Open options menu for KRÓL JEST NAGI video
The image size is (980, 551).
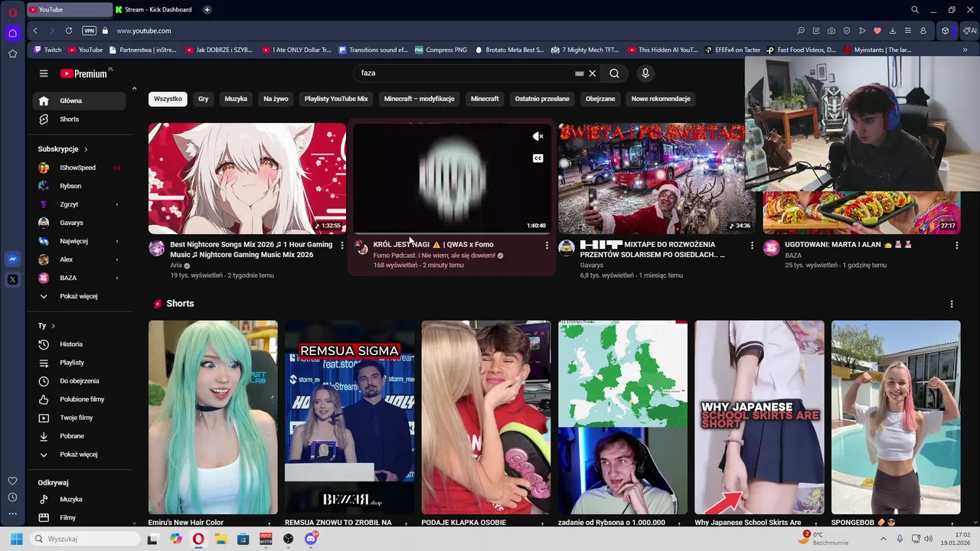pos(547,245)
